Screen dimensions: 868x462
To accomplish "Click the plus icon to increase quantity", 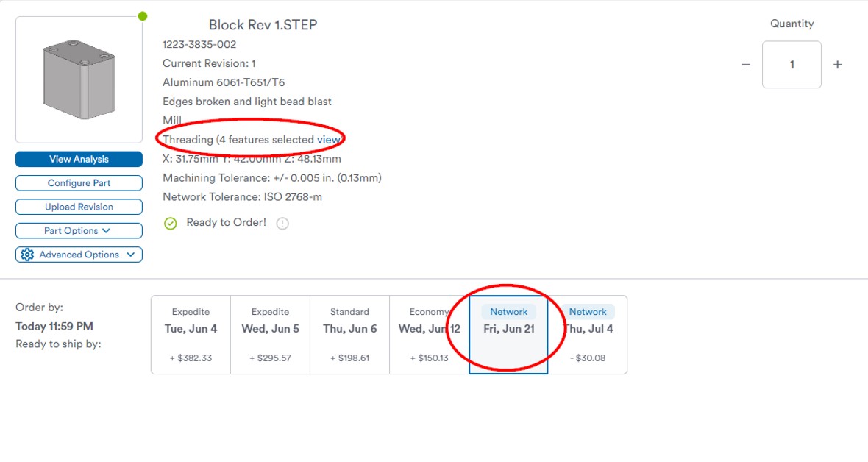I will coord(838,65).
